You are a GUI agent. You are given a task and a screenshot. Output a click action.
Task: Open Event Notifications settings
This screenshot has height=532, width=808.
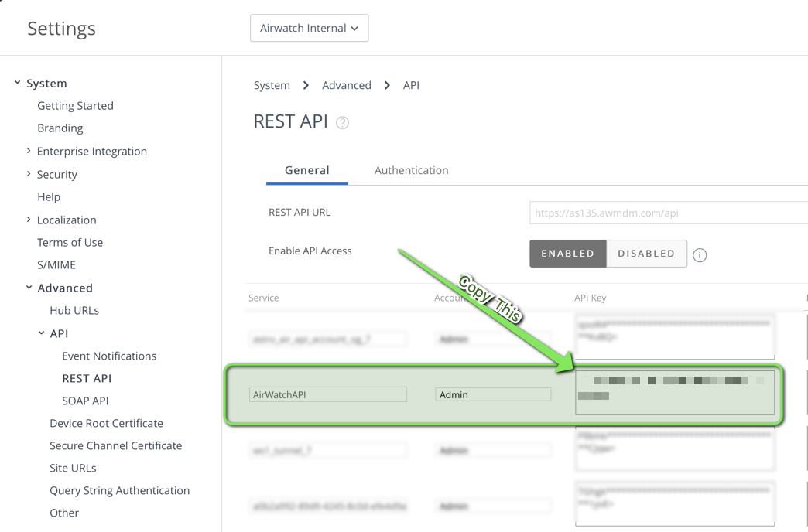(x=109, y=356)
